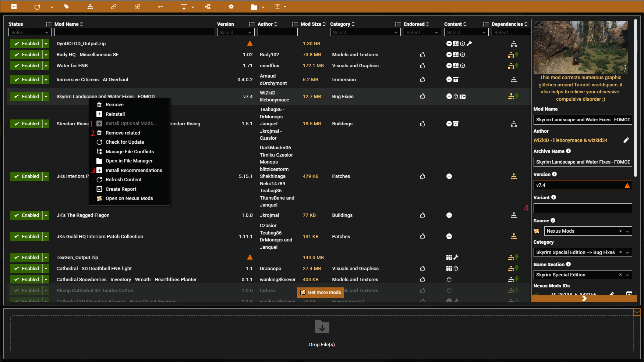Choose Open on Nexus Mods from menu

coord(129,198)
